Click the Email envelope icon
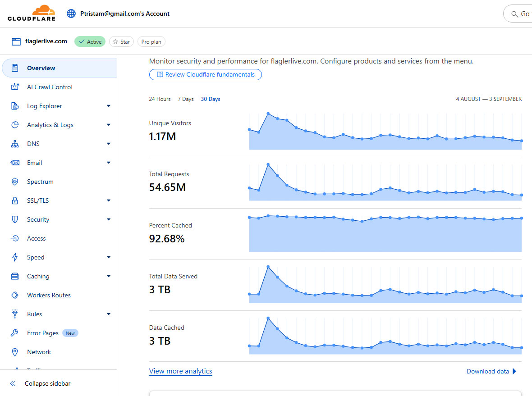 [15, 163]
